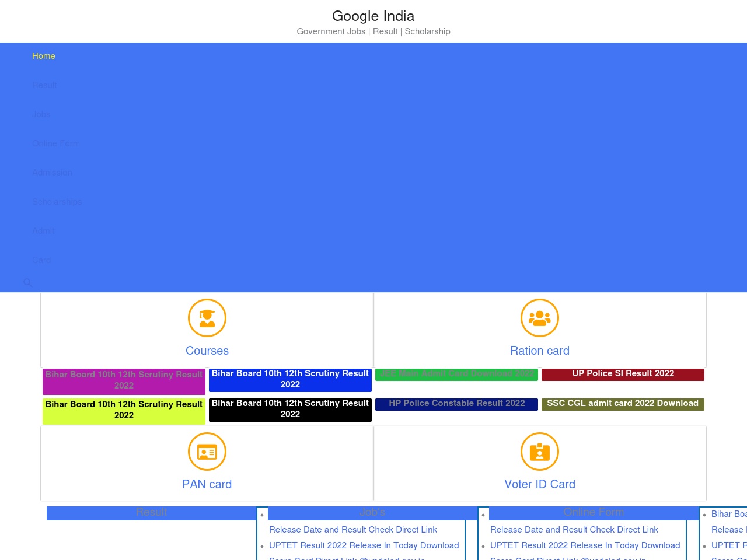Click the Job's column header
The width and height of the screenshot is (747, 560).
(372, 513)
